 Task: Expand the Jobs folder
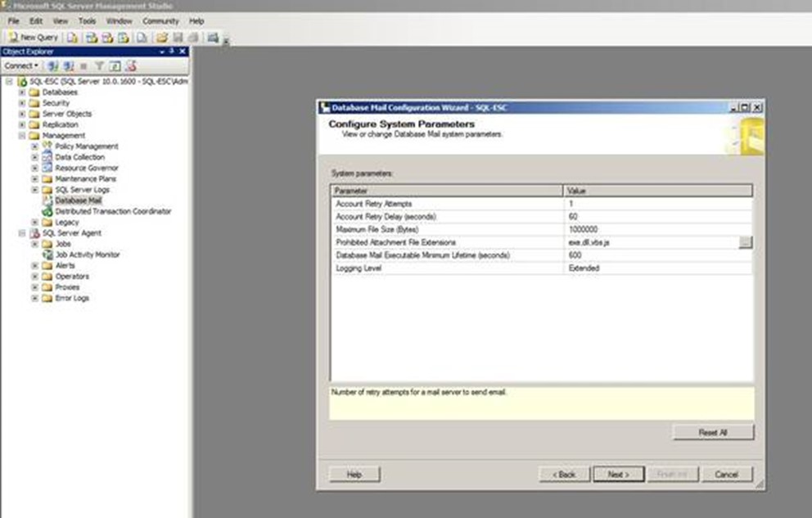[x=34, y=244]
